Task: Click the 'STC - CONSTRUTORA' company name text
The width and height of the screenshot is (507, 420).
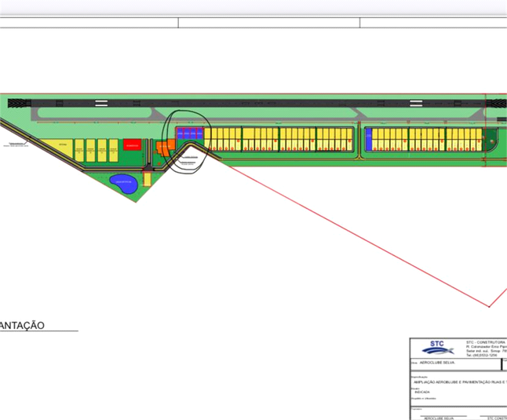Action: (x=486, y=342)
